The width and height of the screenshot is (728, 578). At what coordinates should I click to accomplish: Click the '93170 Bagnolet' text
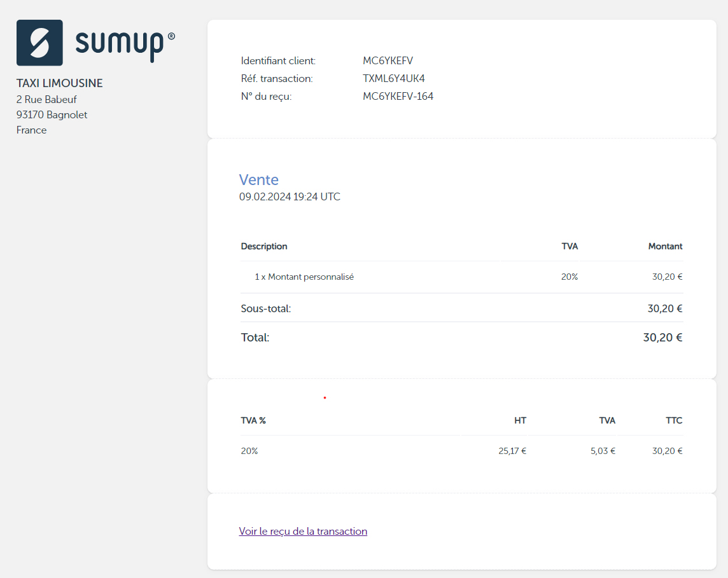coord(52,114)
